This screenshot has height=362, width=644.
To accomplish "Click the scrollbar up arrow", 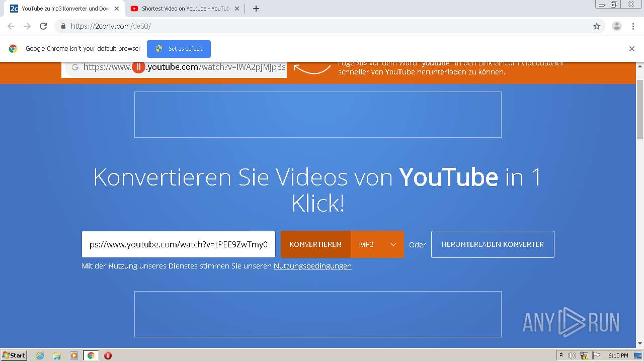I will (640, 65).
